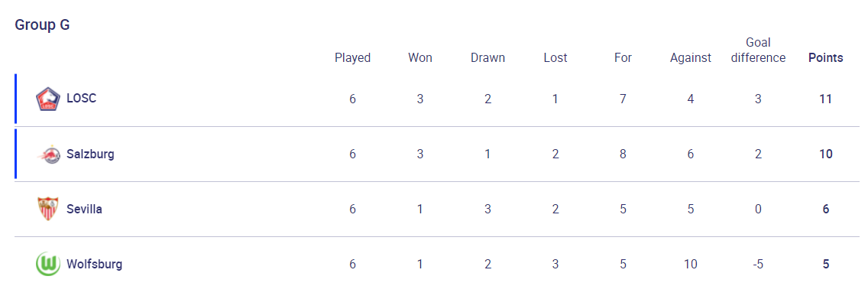The width and height of the screenshot is (868, 299).
Task: Select the Against column header
Action: [x=690, y=57]
